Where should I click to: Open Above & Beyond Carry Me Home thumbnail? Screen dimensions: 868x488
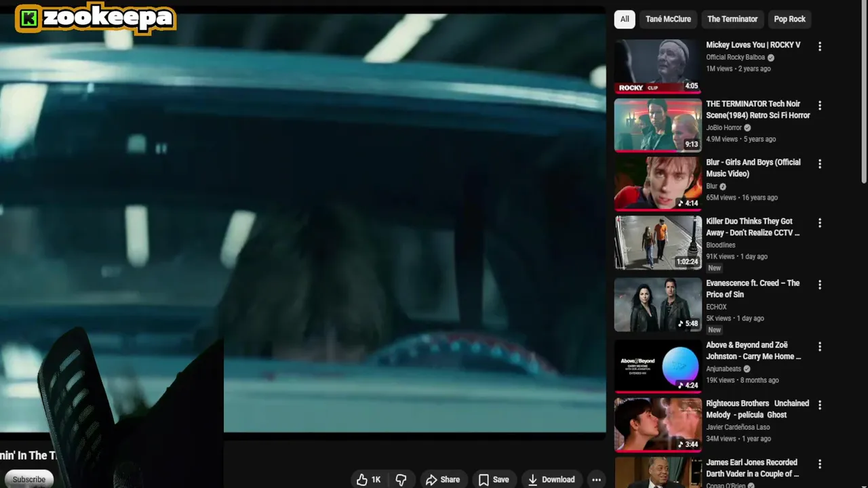click(658, 366)
